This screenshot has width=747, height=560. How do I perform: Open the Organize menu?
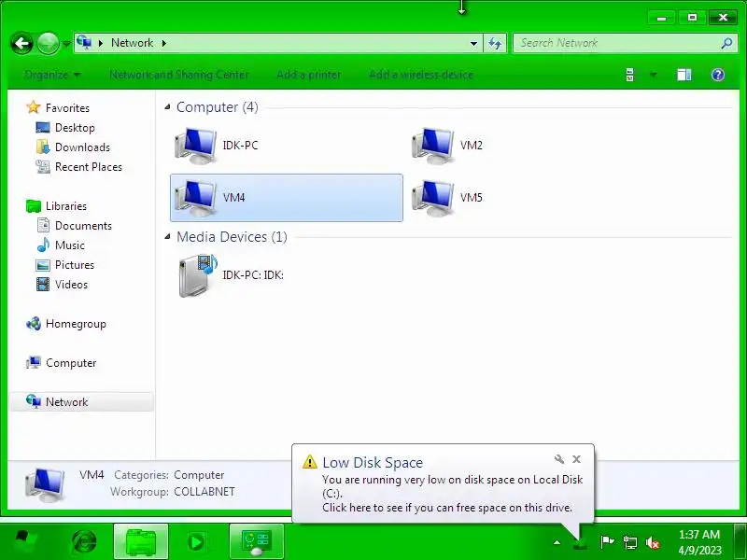[52, 75]
